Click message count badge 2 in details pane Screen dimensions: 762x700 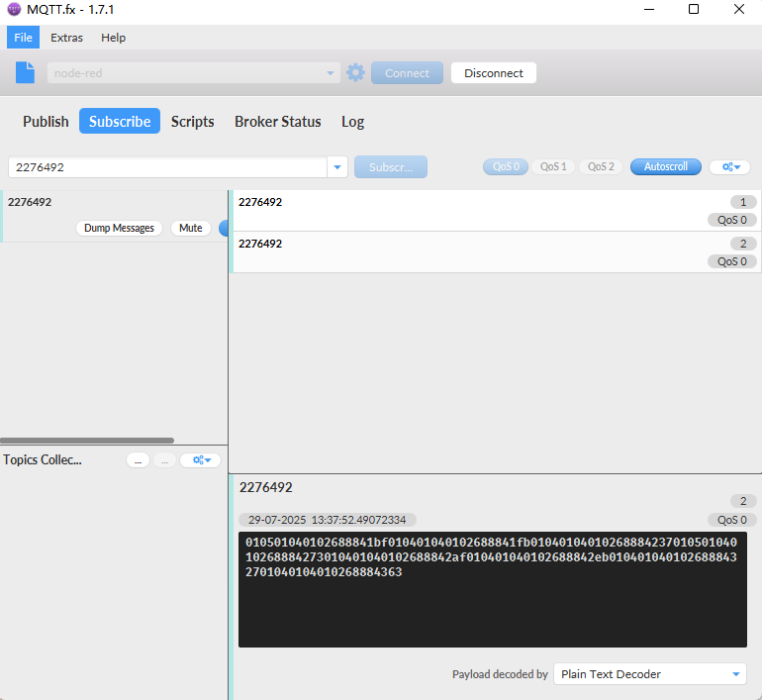tap(743, 501)
